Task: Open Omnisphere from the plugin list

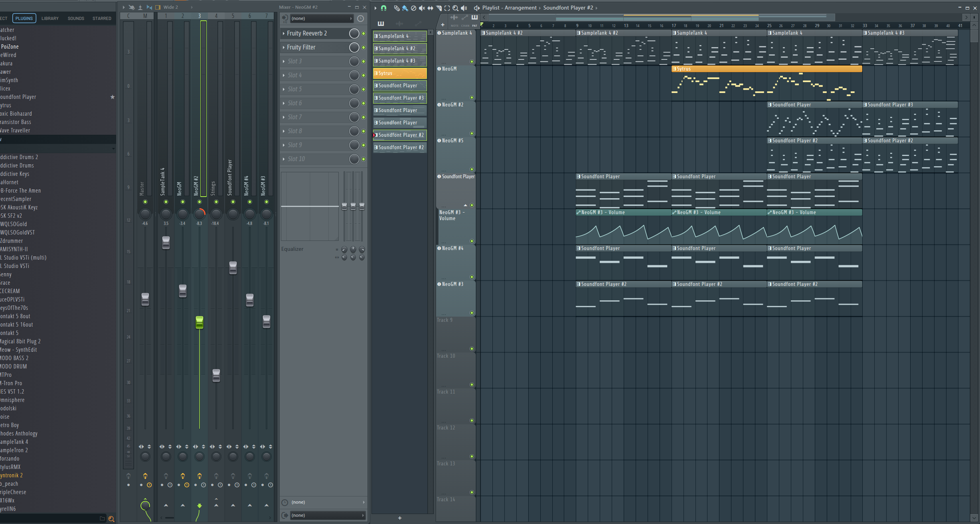Action: tap(12, 400)
